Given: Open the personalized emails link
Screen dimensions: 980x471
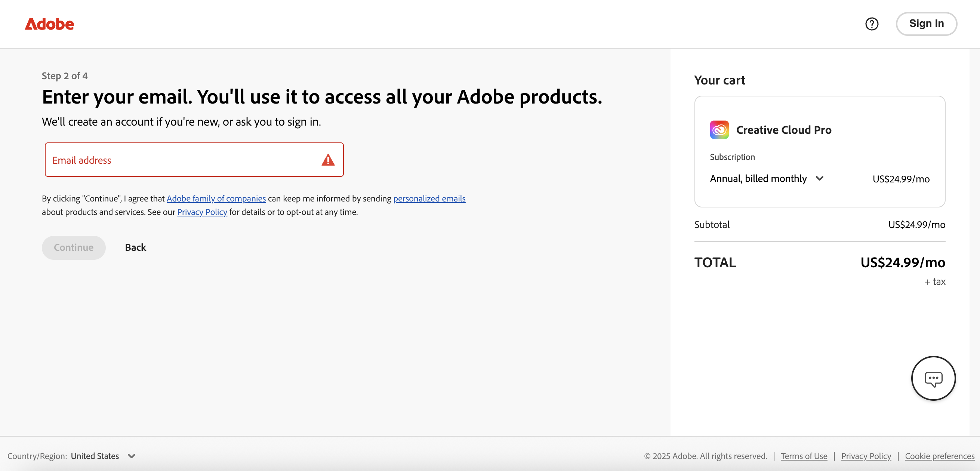Looking at the screenshot, I should point(429,198).
